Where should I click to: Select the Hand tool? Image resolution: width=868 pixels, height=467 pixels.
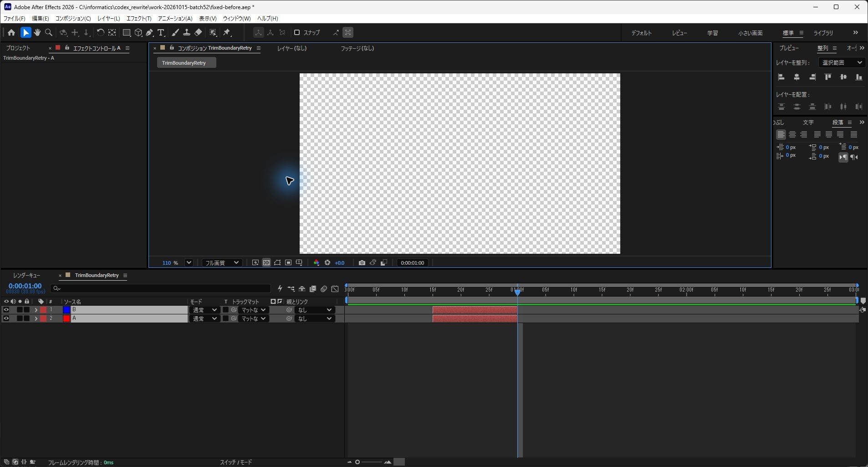coord(37,32)
